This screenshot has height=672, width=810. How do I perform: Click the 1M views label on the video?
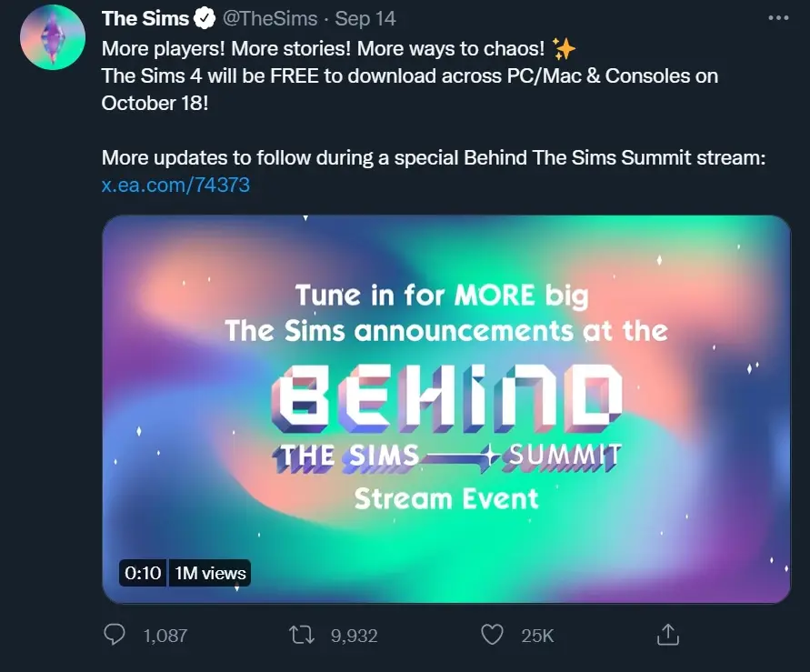click(x=209, y=573)
